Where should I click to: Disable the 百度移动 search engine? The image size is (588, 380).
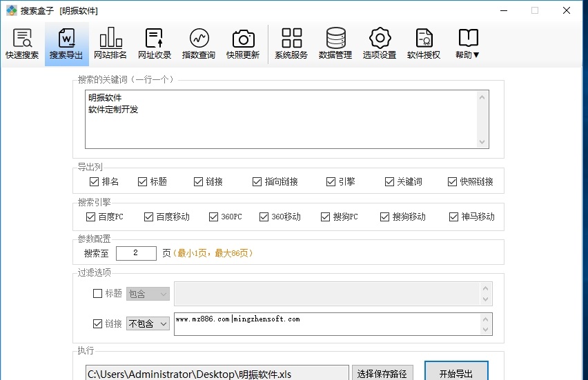click(149, 217)
